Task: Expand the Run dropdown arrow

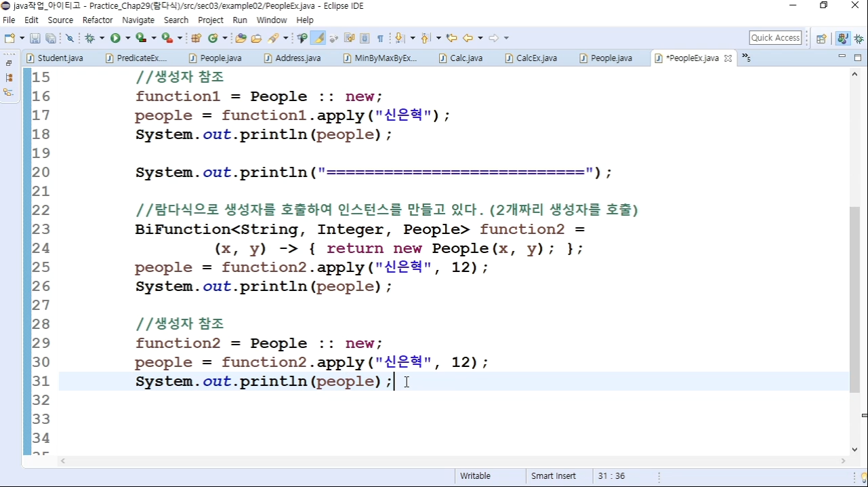Action: click(x=127, y=38)
